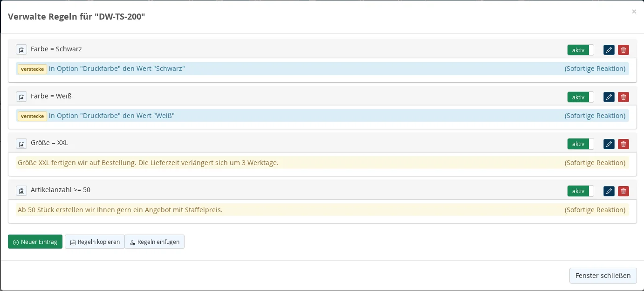Screen dimensions: 644x291
Task: Add a rule with 'Neuer Eintrag'
Action: tap(35, 242)
